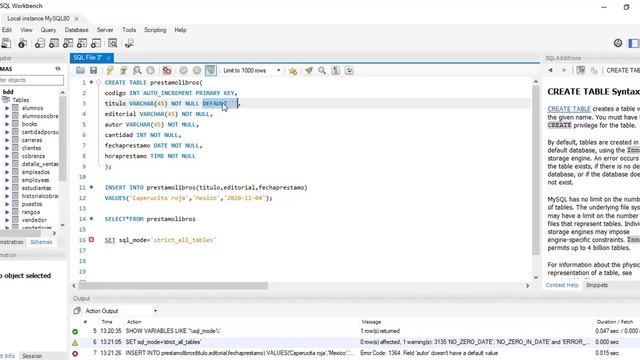Screen dimensions: 640x360
Task: Save the SQL script with the floppy icon
Action: 93,71
